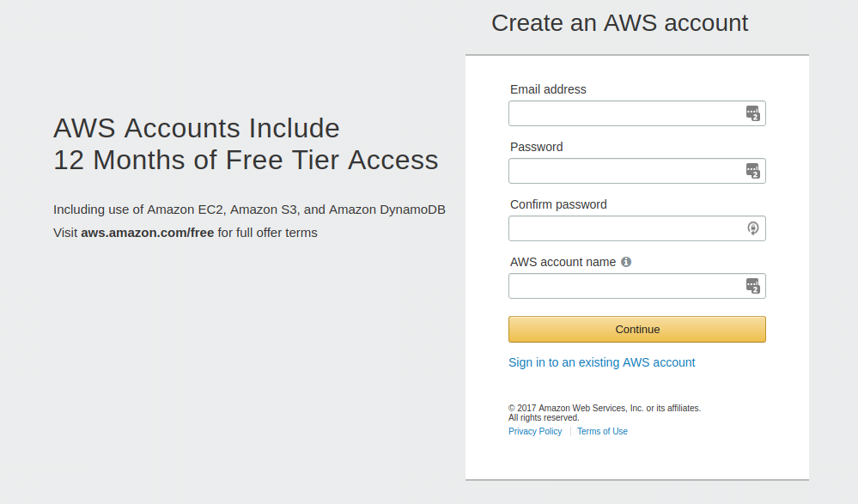Click the password manager icon in the first Password field
Viewport: 858px width, 504px height.
[x=753, y=171]
